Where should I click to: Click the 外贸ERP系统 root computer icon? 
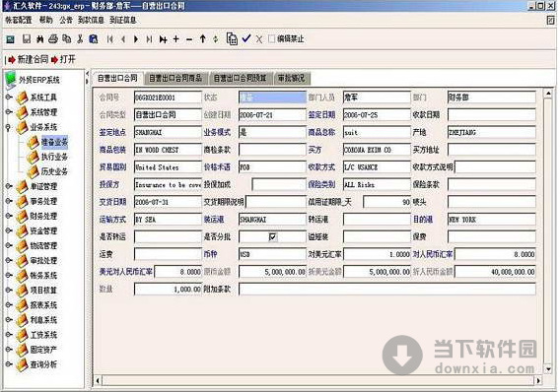[x=11, y=79]
